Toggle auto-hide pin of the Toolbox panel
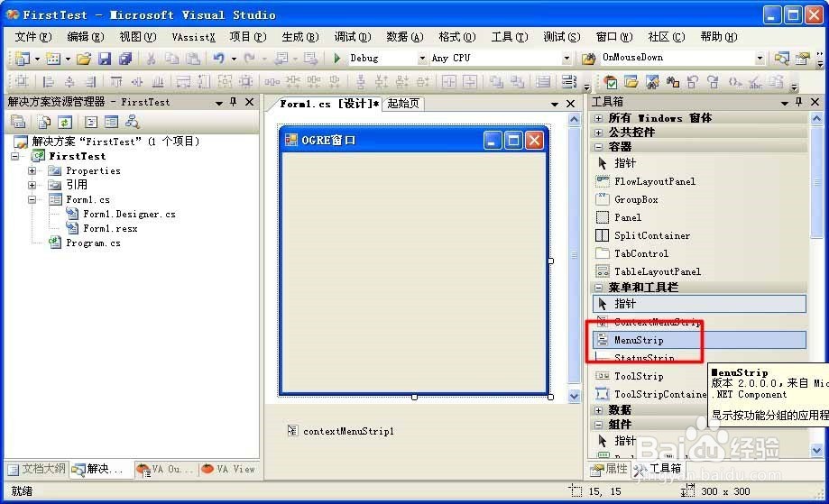 click(799, 102)
